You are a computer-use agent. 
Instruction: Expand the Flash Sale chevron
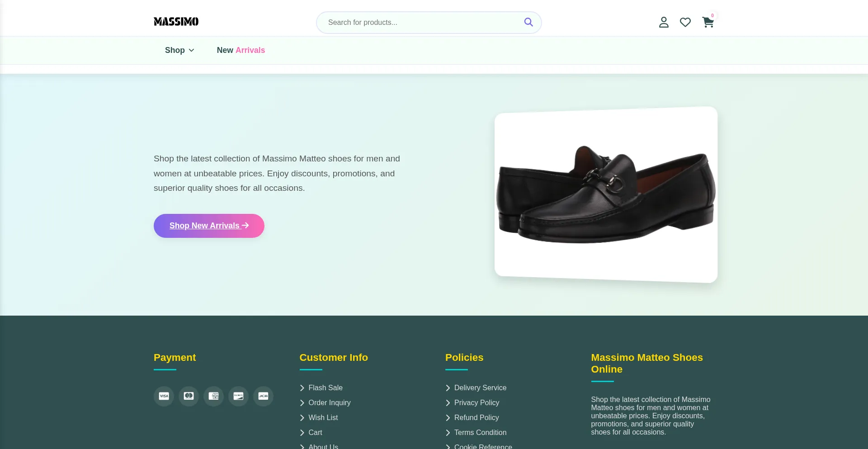pyautogui.click(x=302, y=388)
